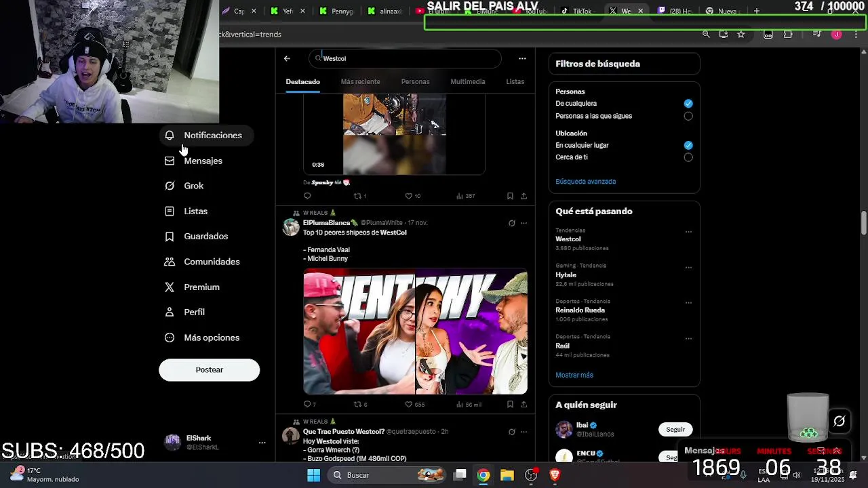Like ElPlumaBlanca post with 655 likes
Viewport: 868px width, 488px height.
click(414, 405)
